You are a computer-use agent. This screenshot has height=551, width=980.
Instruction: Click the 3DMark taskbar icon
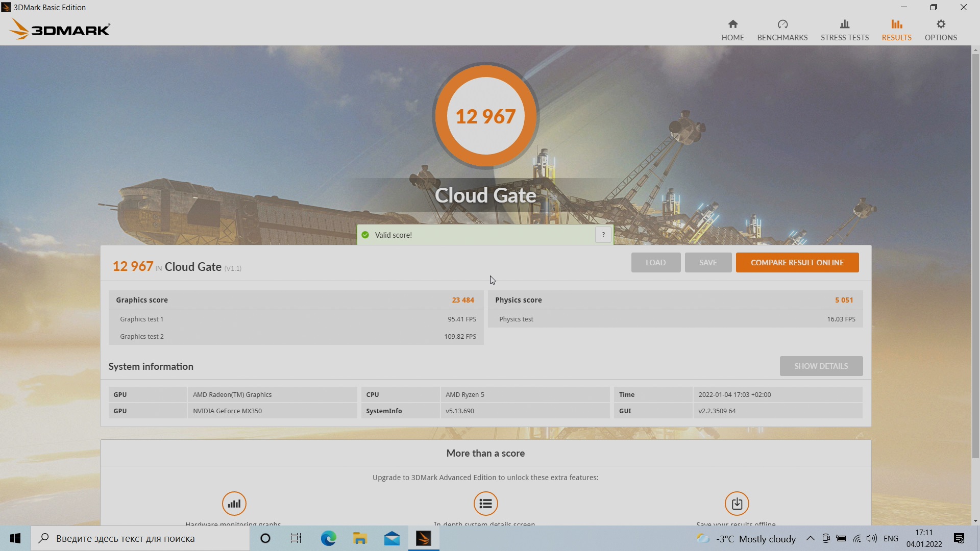423,538
